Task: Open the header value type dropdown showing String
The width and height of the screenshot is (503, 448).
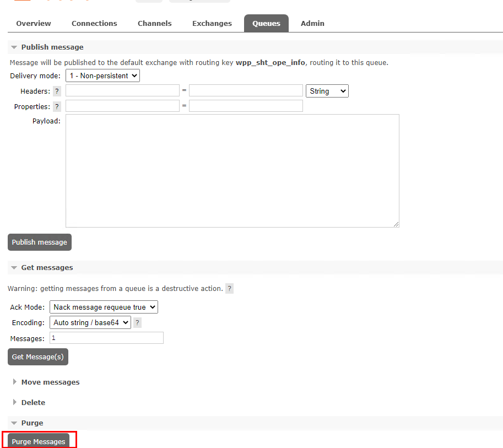Action: 327,90
